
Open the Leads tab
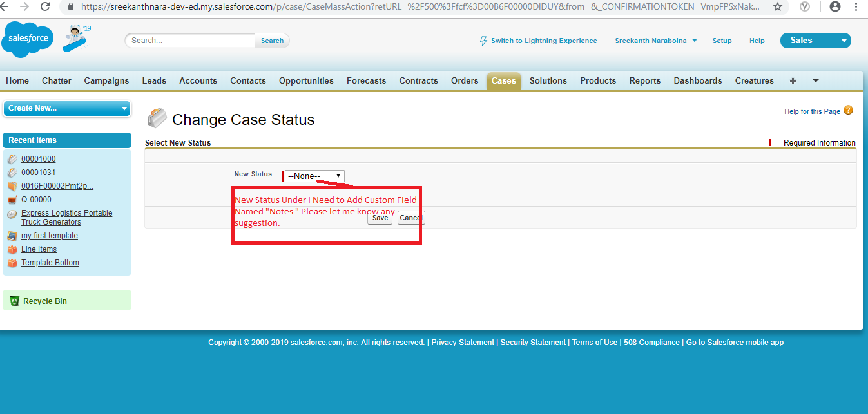[154, 80]
